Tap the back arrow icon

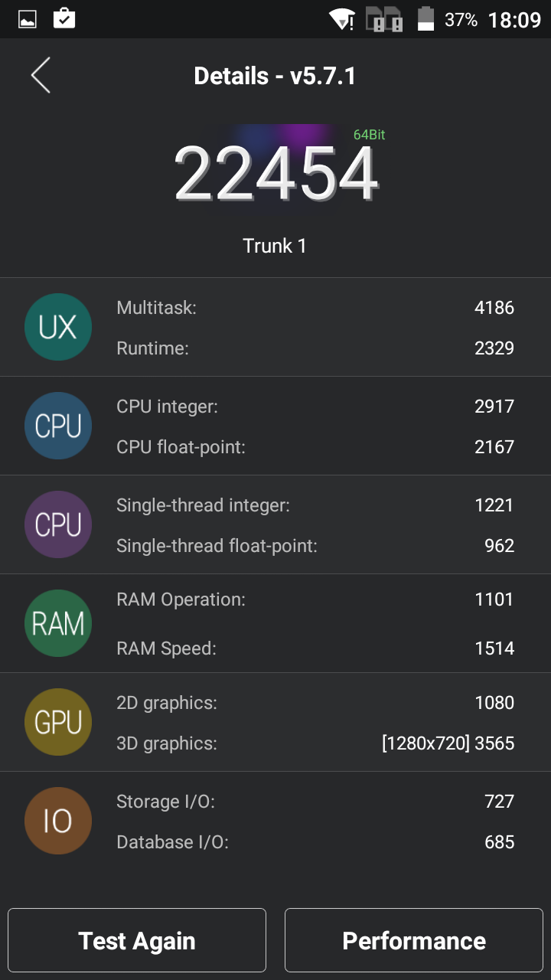point(41,76)
